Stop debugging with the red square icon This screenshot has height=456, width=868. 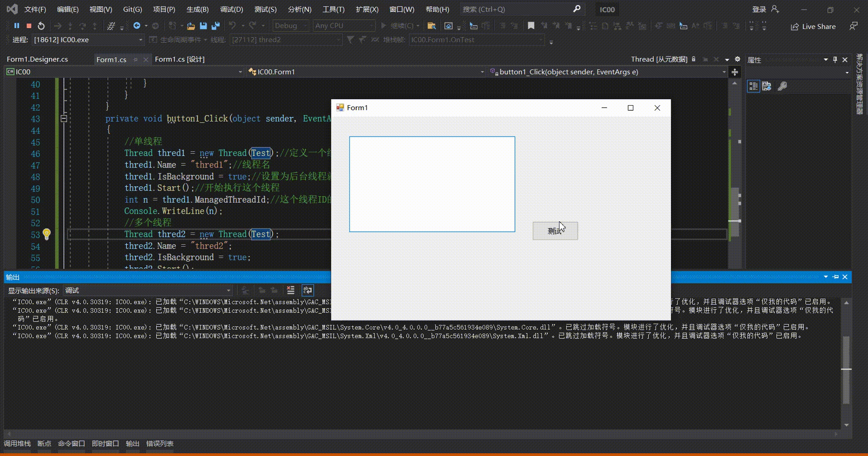pyautogui.click(x=29, y=26)
